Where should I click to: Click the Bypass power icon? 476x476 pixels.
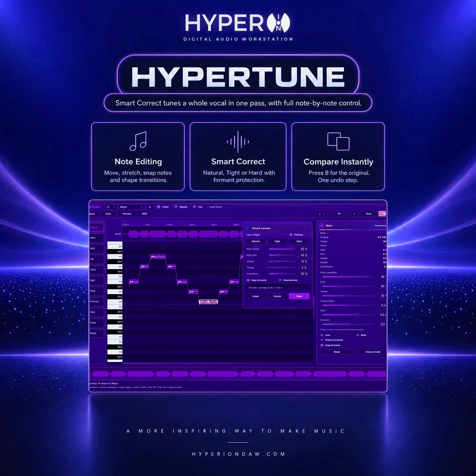tap(176, 207)
